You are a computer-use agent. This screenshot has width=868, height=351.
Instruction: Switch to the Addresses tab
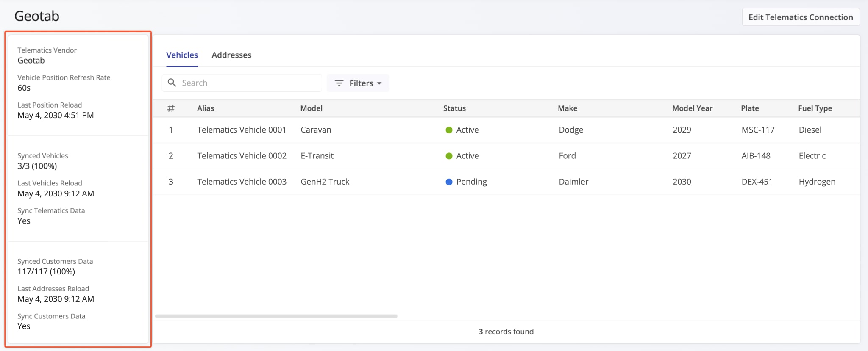tap(231, 55)
